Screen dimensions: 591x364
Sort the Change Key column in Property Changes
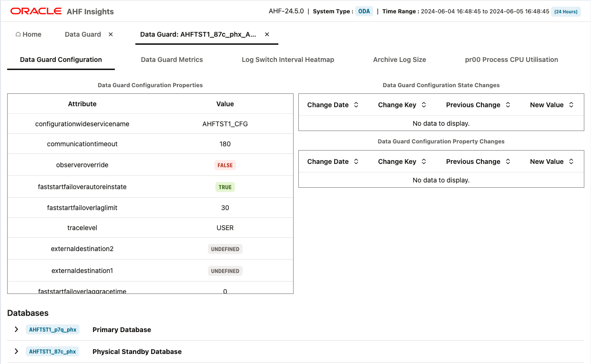click(424, 161)
